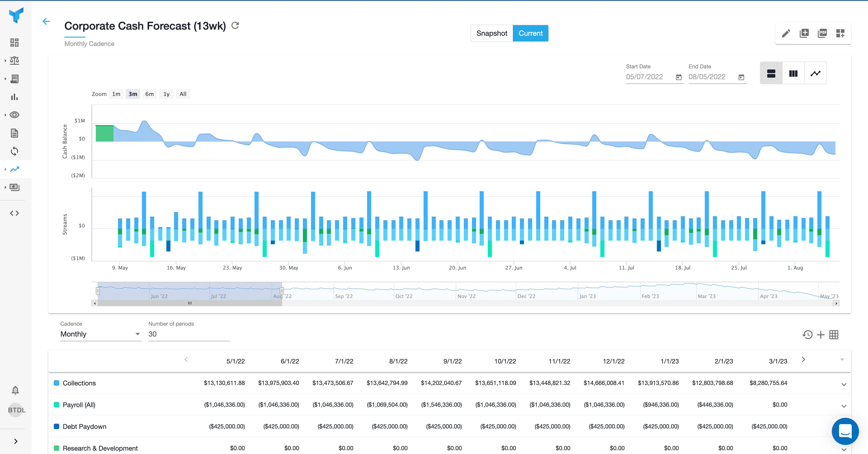Click the Debt Paydown color swatch
Screen dimensions: 868x454
click(57, 426)
